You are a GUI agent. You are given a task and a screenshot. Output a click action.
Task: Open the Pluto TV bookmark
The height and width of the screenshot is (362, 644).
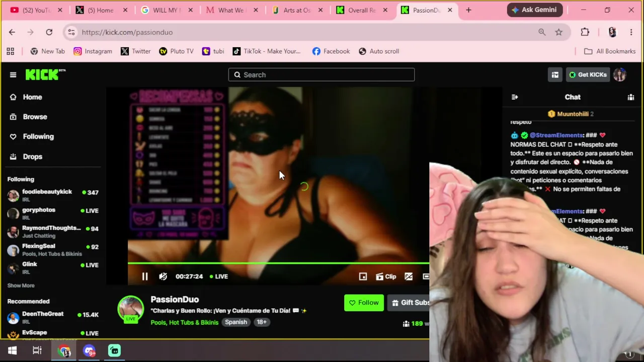click(x=176, y=51)
